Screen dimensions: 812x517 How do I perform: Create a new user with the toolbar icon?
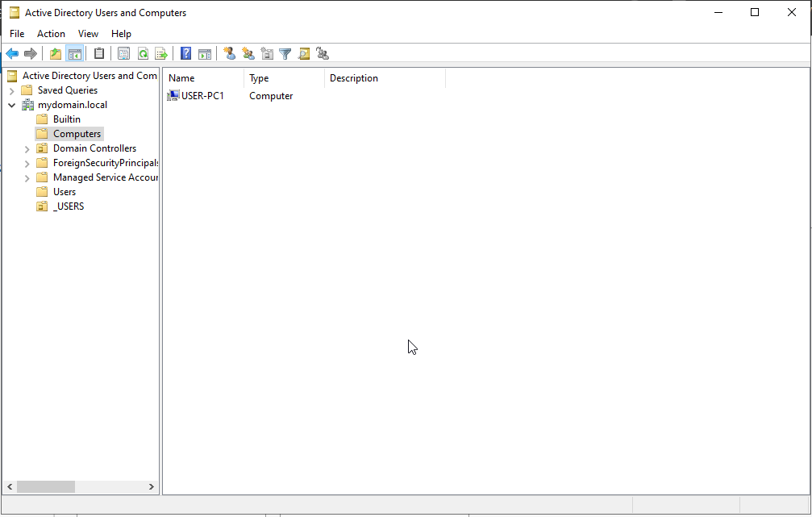[x=230, y=53]
